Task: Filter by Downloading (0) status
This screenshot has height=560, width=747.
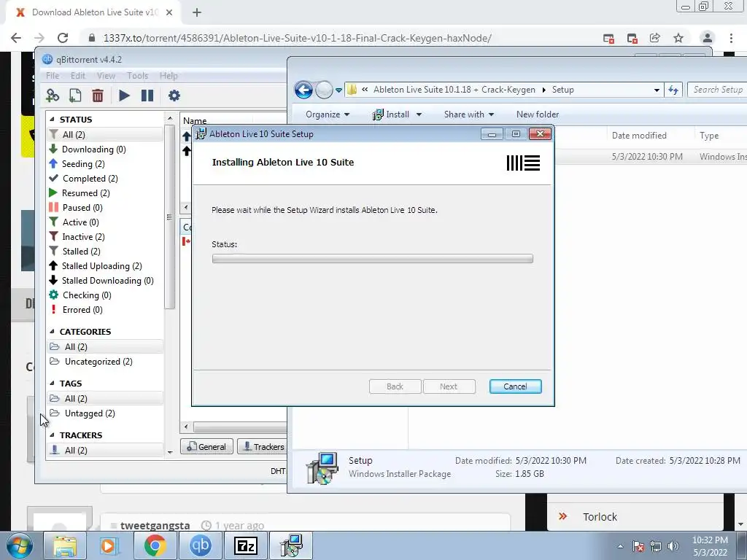Action: [94, 149]
